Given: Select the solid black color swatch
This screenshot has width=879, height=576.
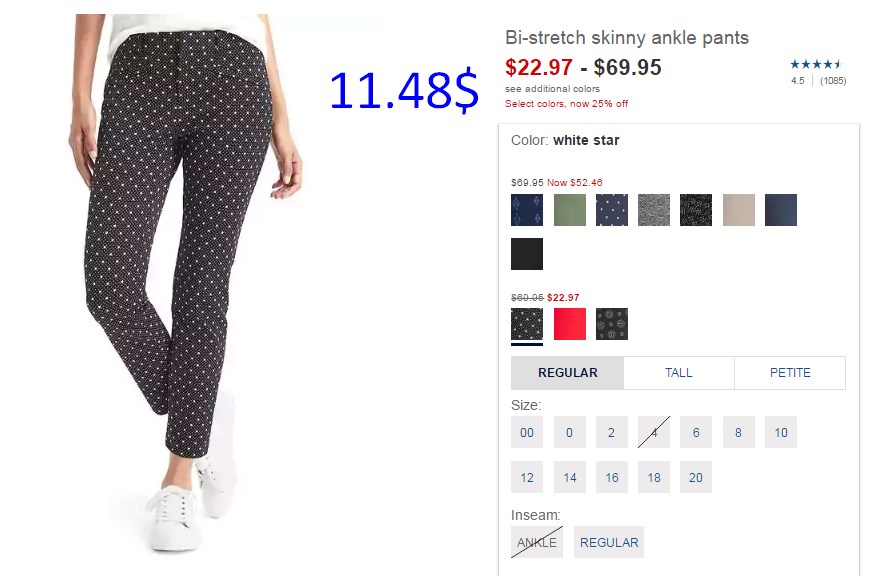Looking at the screenshot, I should point(527,254).
